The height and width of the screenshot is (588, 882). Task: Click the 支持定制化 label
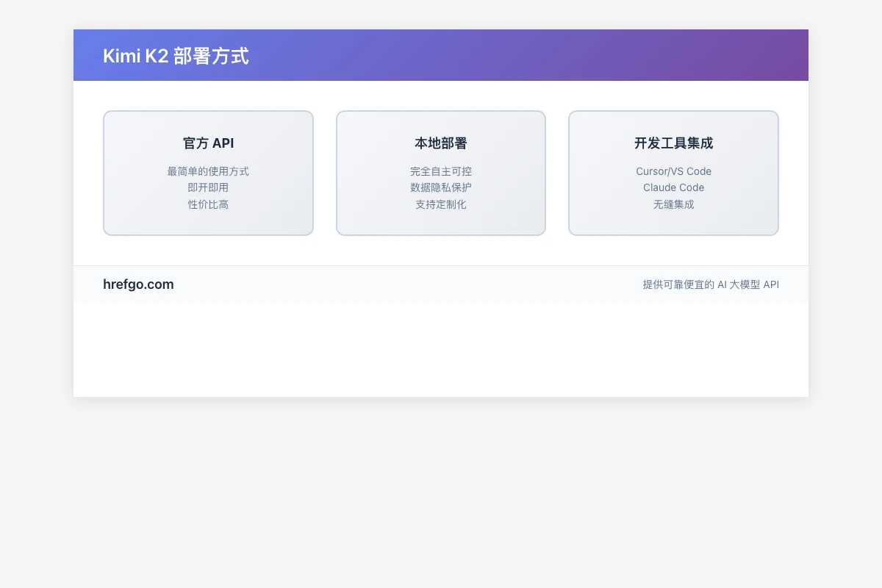440,204
